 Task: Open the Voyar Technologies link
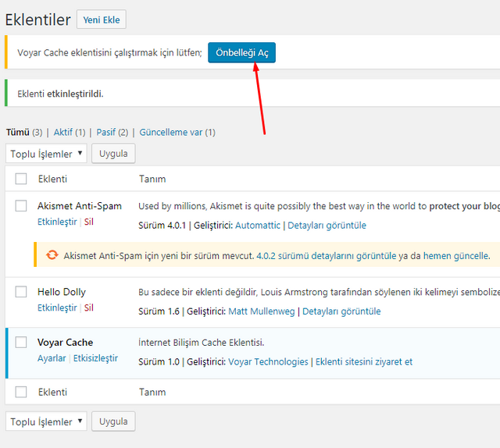coord(268,362)
